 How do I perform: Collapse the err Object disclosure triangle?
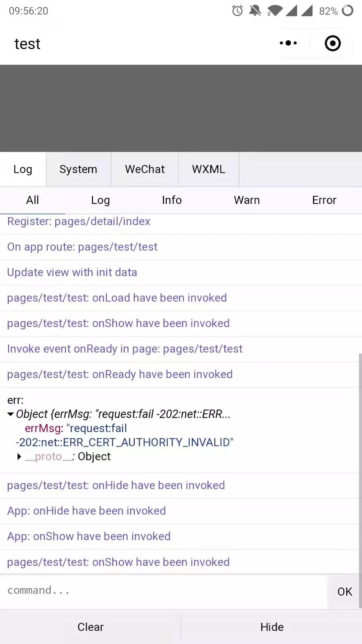click(x=11, y=414)
